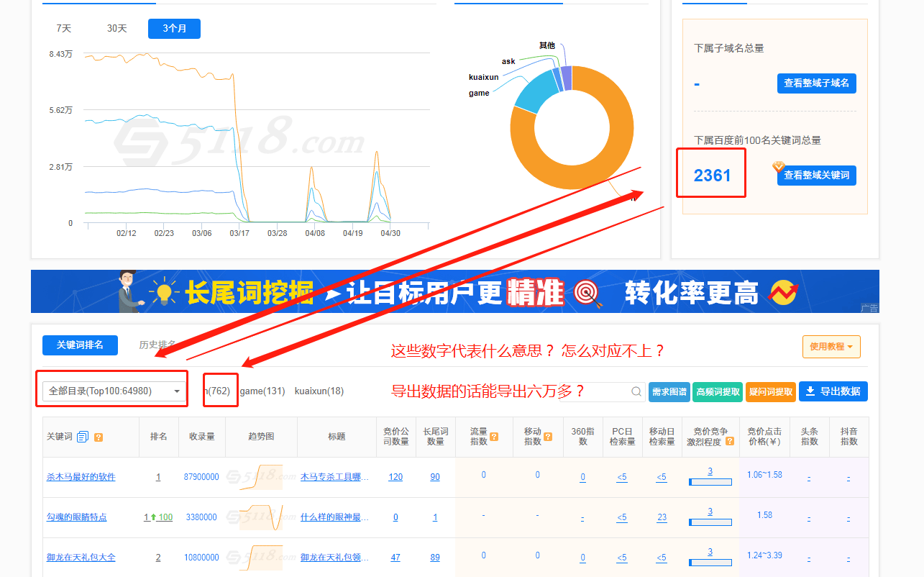Viewport: 924px width, 577px height.
Task: Click 竞价公司数量 value 120
Action: coord(395,477)
